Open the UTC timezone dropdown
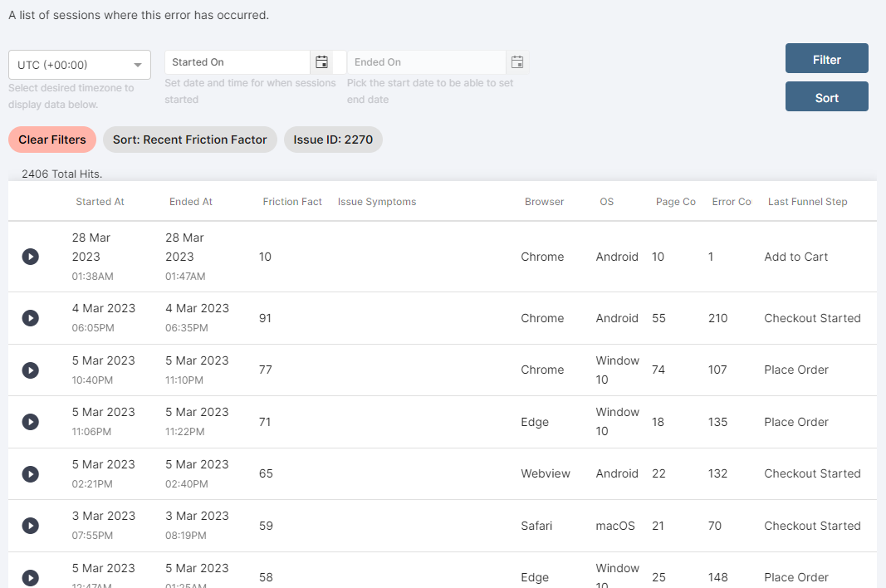This screenshot has height=588, width=886. pos(80,65)
